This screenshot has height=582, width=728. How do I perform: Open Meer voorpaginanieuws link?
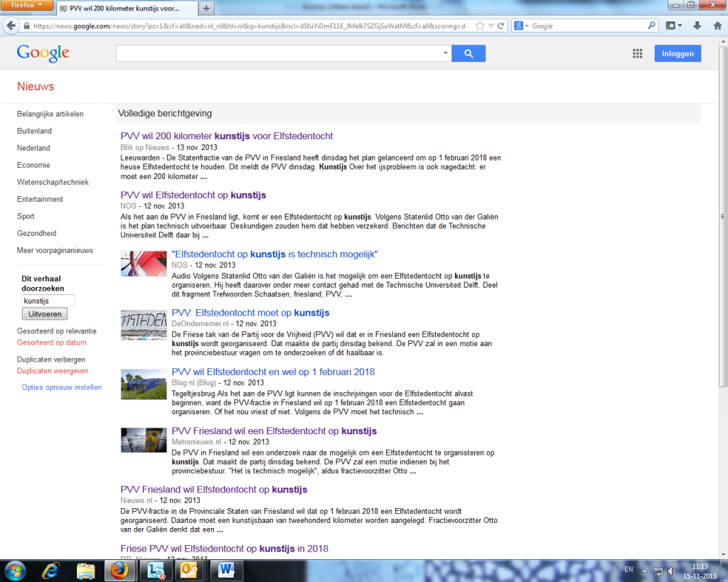[55, 251]
